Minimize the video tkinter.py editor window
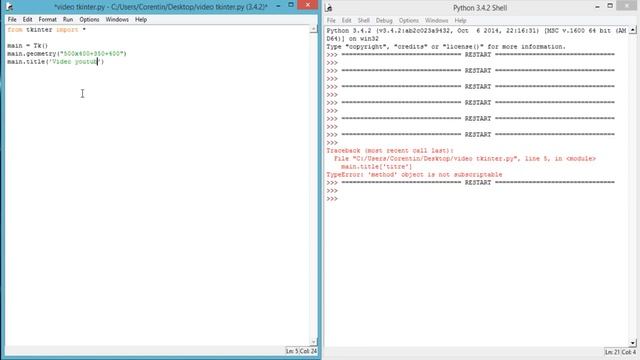Image resolution: width=640 pixels, height=360 pixels. point(278,6)
